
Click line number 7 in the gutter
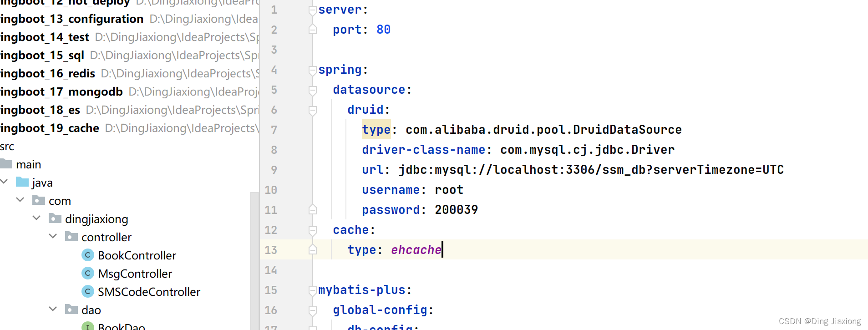pyautogui.click(x=274, y=130)
